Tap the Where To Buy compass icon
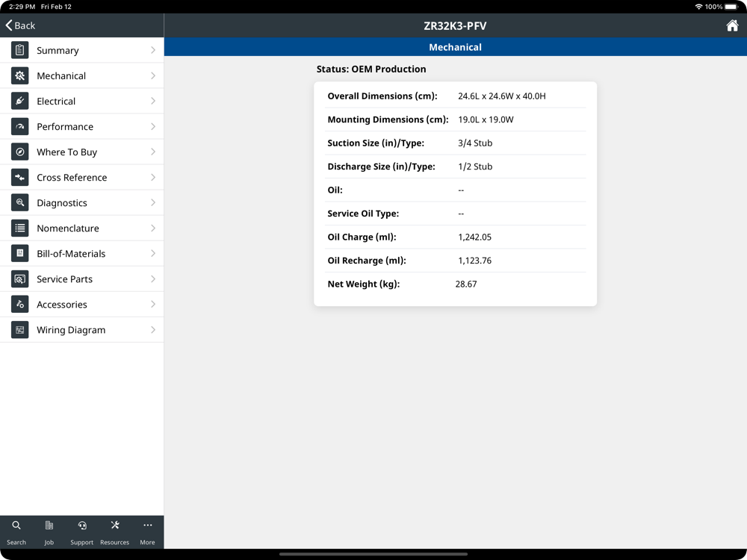The height and width of the screenshot is (560, 747). [19, 152]
